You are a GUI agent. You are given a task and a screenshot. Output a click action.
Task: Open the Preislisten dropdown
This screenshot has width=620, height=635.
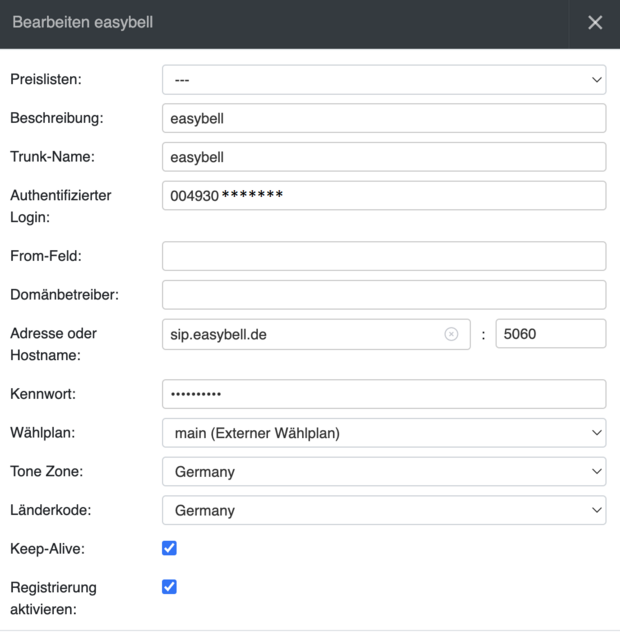[384, 79]
